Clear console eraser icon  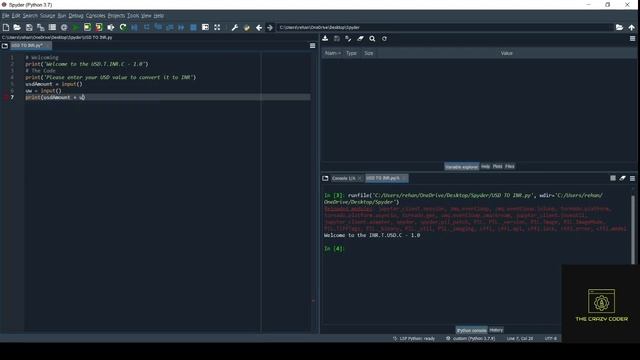(622, 178)
